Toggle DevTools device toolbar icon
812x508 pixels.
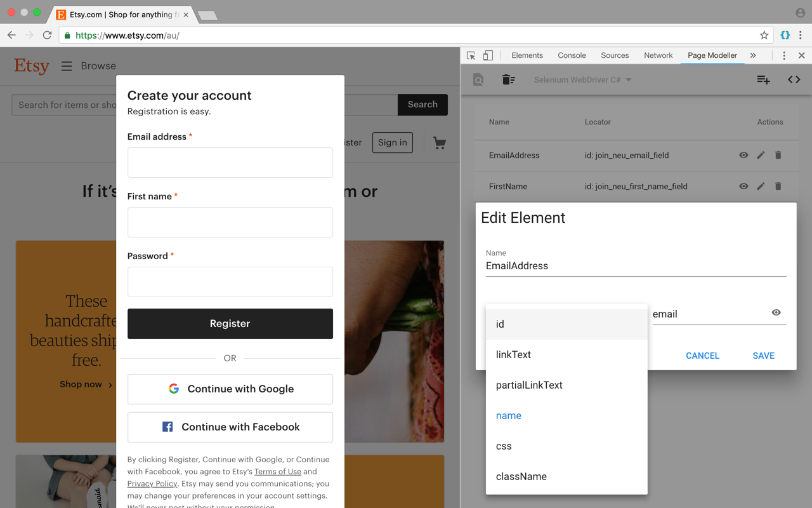[x=488, y=56]
